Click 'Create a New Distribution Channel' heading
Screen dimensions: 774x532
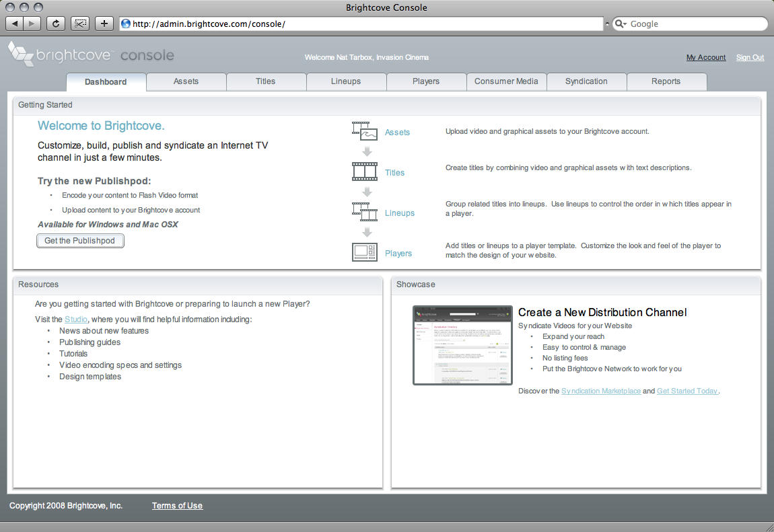coord(602,313)
